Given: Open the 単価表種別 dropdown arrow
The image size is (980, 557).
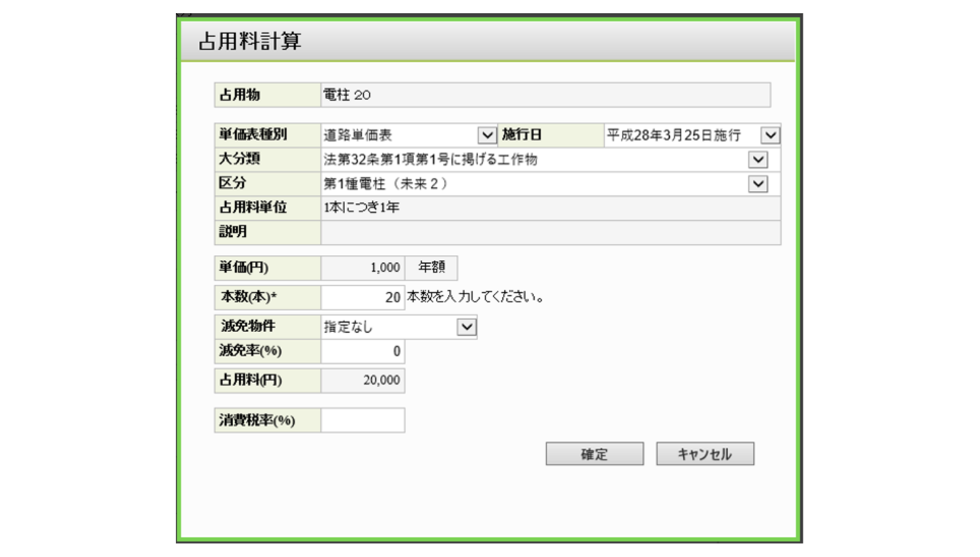Looking at the screenshot, I should [x=487, y=135].
